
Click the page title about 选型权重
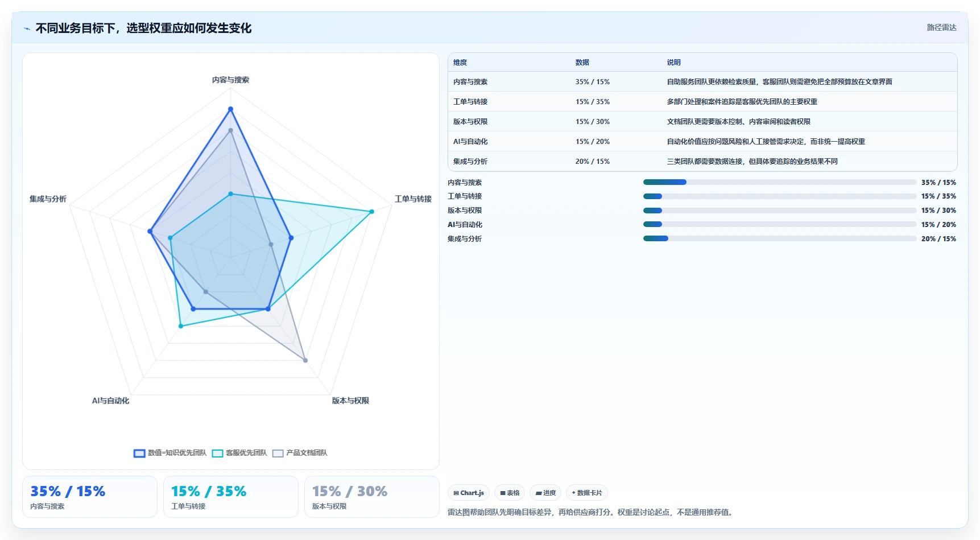click(x=143, y=28)
